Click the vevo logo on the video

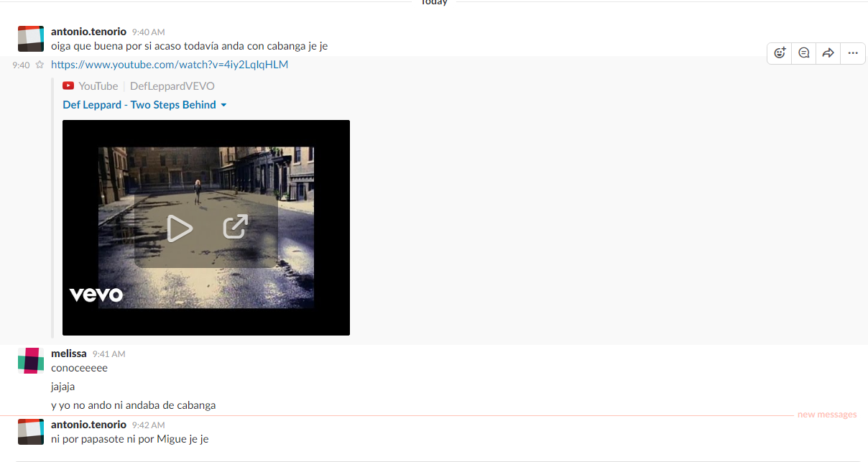(96, 295)
